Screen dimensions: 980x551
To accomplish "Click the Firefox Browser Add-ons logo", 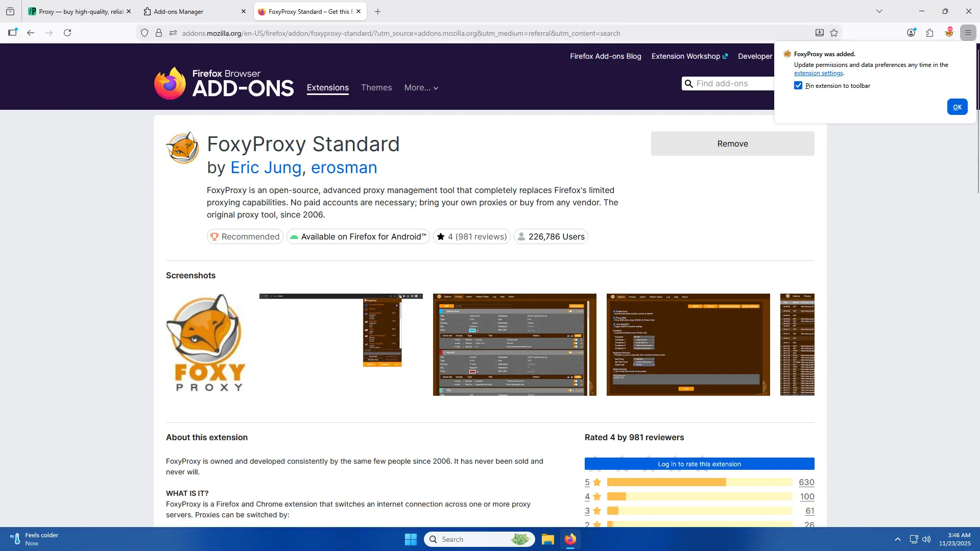I will pos(224,83).
